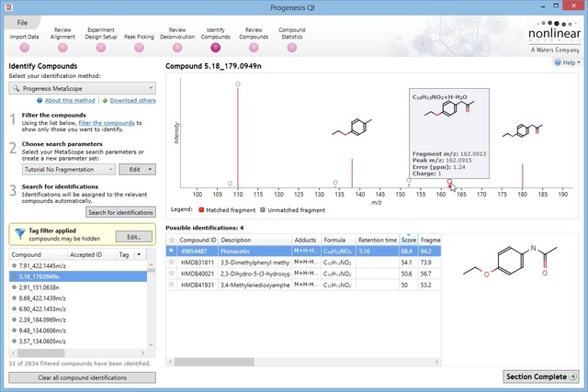Screen dimensions: 588x392
Task: Select Phenacetin identification row
Action: tap(303, 252)
